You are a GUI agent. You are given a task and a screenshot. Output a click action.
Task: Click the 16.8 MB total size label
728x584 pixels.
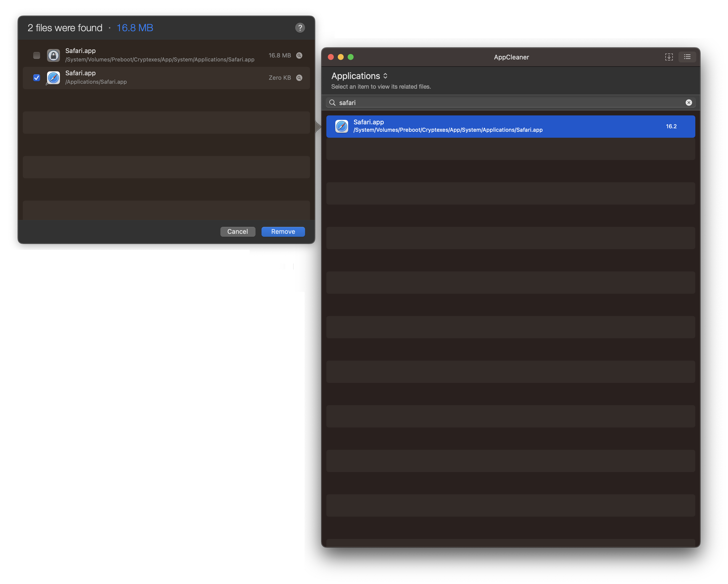(x=135, y=28)
